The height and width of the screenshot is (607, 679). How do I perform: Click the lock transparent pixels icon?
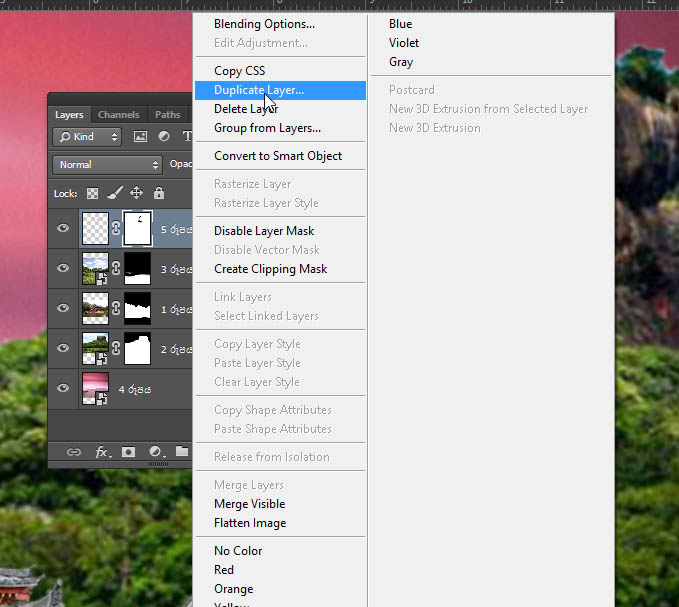click(92, 193)
